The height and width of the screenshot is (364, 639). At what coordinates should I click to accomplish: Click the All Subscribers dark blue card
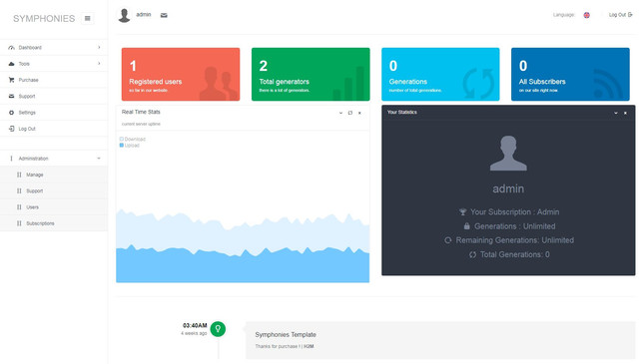570,74
